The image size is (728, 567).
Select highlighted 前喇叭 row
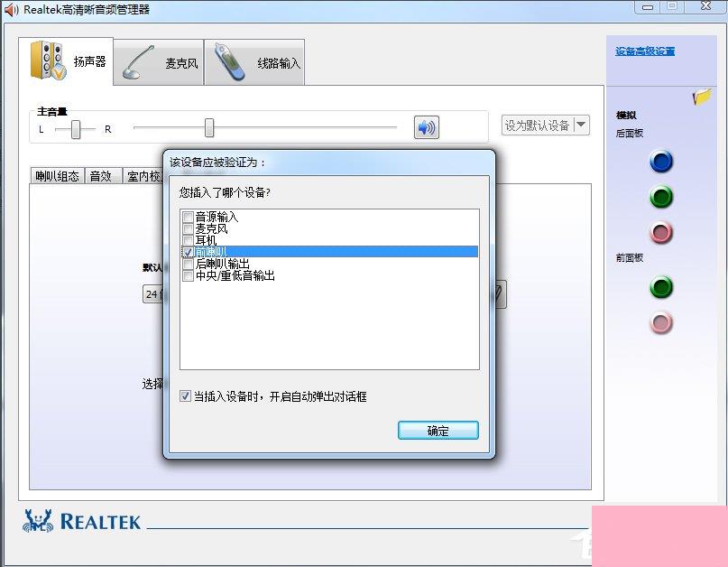[x=329, y=252]
